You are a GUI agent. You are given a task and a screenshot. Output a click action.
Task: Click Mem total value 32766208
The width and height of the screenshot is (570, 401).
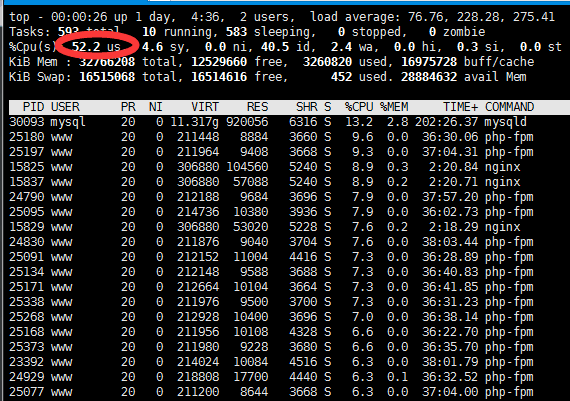click(x=107, y=62)
